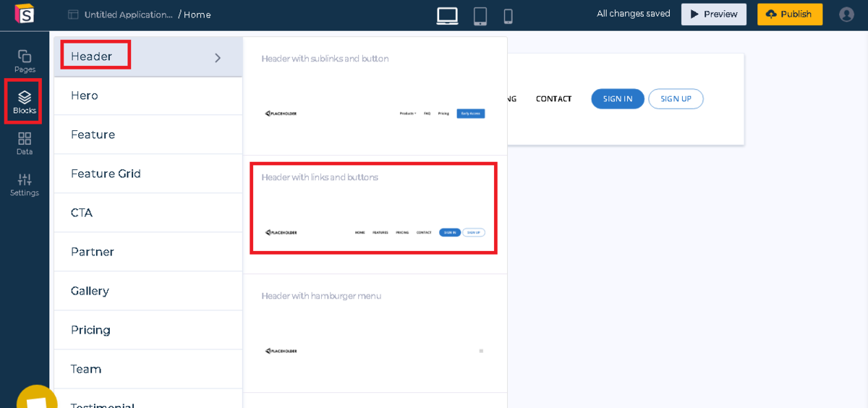Select the Hero block category

point(148,95)
